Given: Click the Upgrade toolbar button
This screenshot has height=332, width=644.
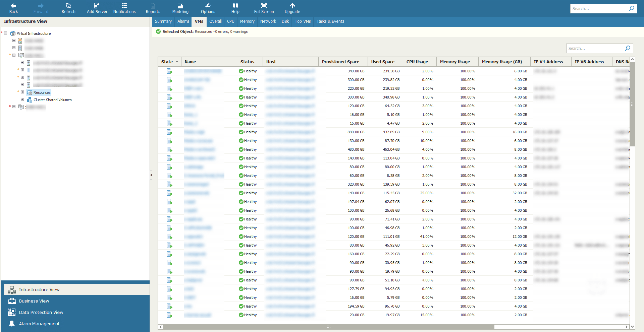Looking at the screenshot, I should point(292,8).
